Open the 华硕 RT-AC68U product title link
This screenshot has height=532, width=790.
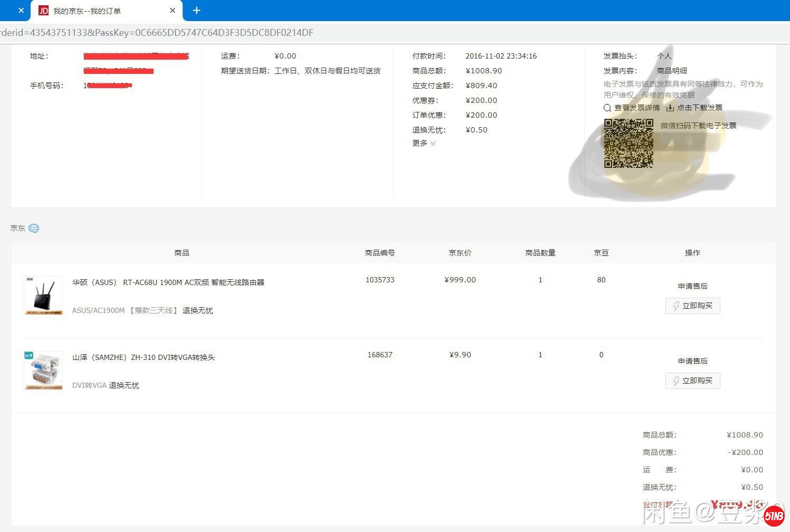click(168, 282)
